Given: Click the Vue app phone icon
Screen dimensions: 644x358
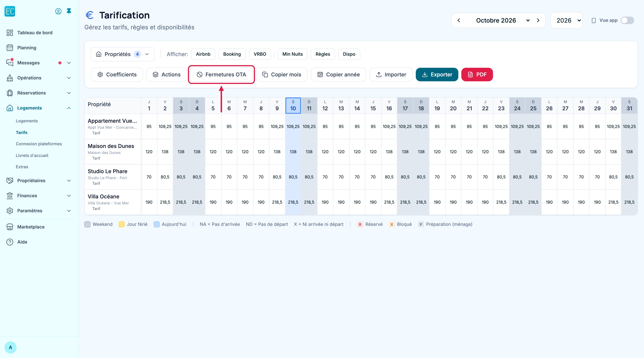Looking at the screenshot, I should 594,21.
